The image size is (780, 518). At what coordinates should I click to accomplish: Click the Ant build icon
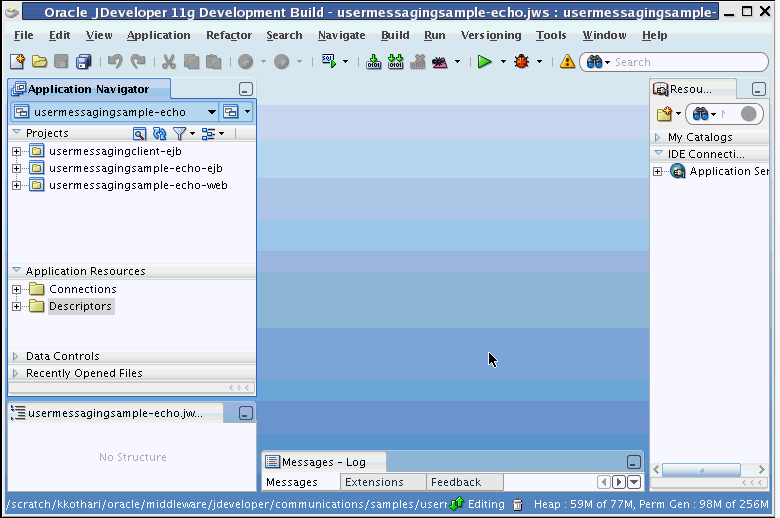[440, 62]
